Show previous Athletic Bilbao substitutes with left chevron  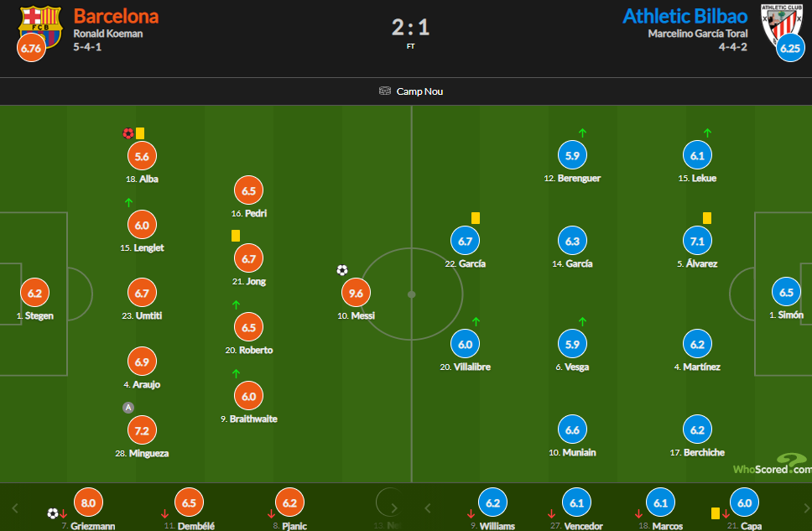click(428, 508)
